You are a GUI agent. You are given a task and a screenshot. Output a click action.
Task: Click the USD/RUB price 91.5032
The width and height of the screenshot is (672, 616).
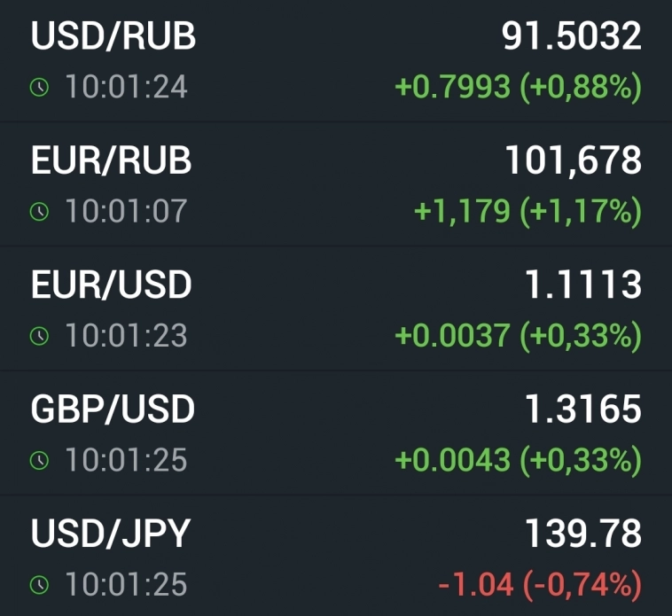pos(571,37)
